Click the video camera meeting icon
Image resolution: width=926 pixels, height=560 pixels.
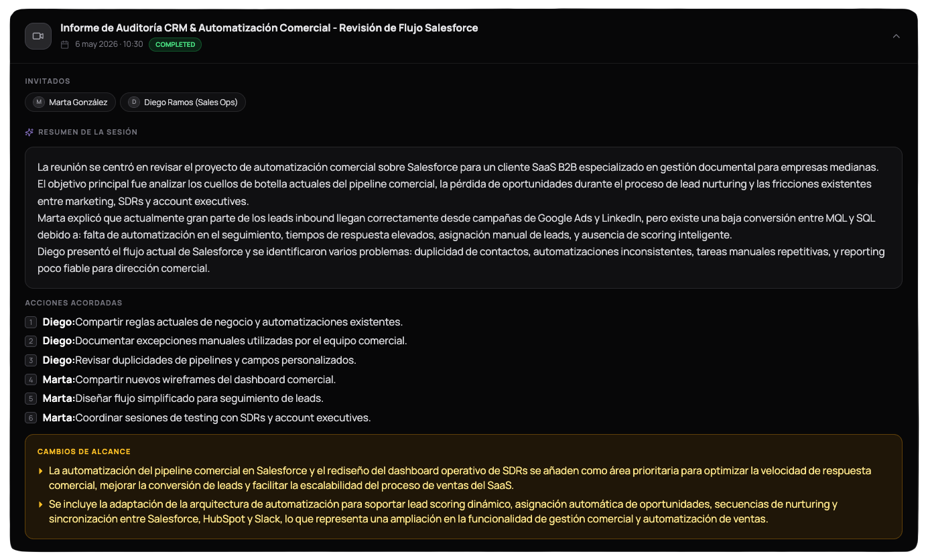coord(38,36)
